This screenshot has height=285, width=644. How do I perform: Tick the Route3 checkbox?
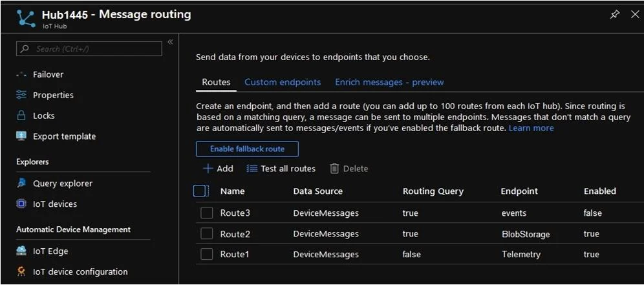207,213
